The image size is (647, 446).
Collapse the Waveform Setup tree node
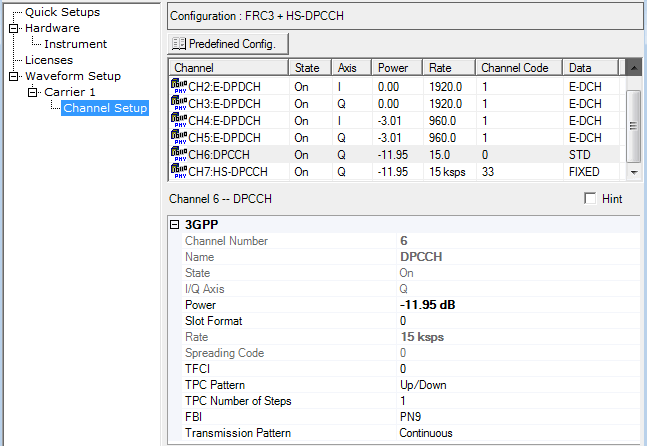[x=14, y=76]
